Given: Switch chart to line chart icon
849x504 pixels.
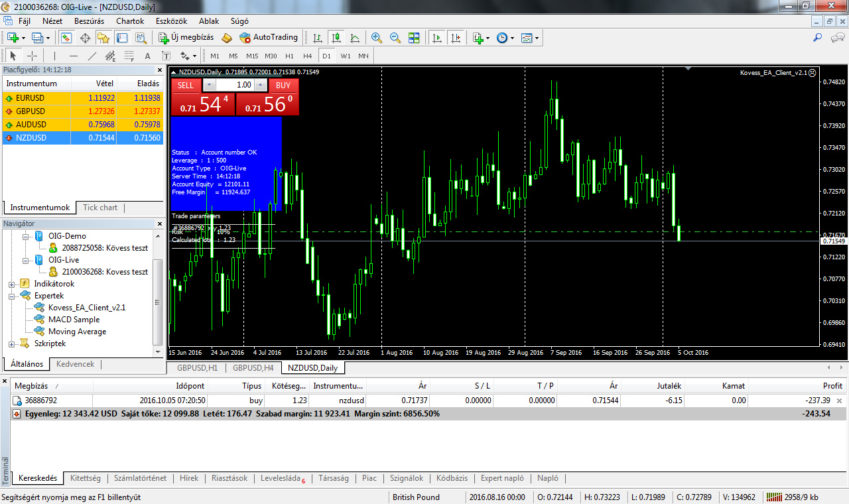Looking at the screenshot, I should (355, 38).
